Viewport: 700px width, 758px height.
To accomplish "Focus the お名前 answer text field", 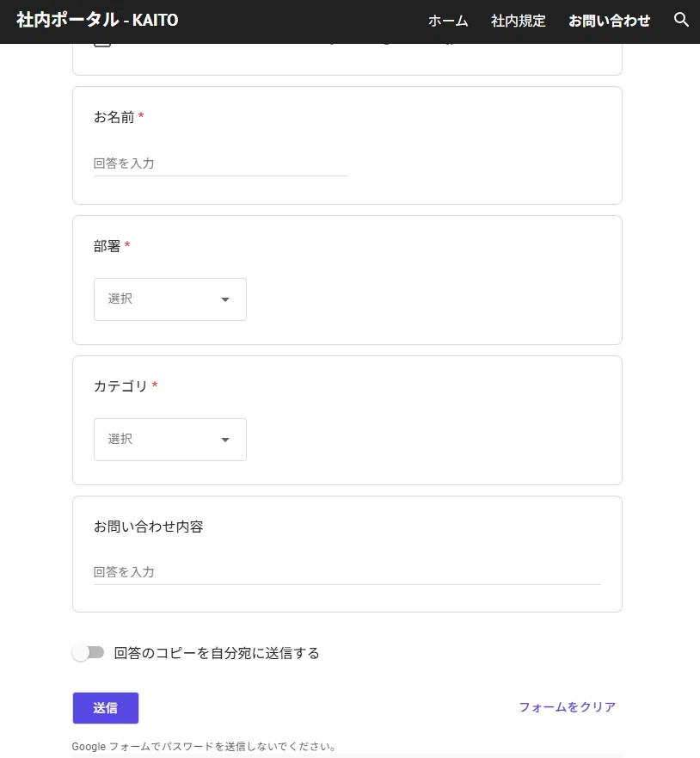I will coord(220,163).
